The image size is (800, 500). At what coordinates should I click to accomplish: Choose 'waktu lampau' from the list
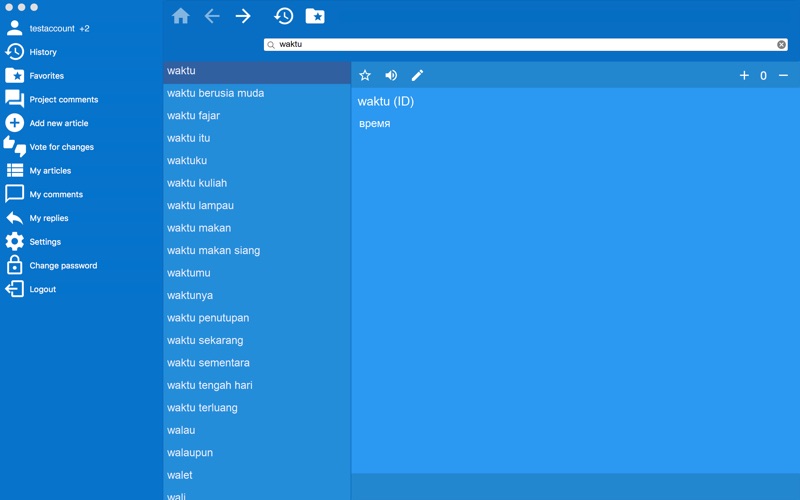click(x=257, y=206)
